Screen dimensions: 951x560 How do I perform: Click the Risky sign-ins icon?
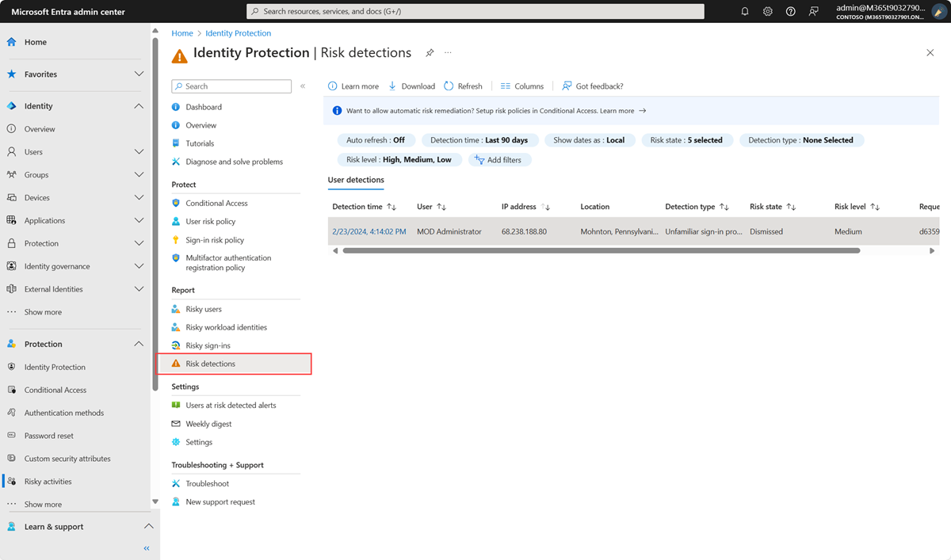176,345
